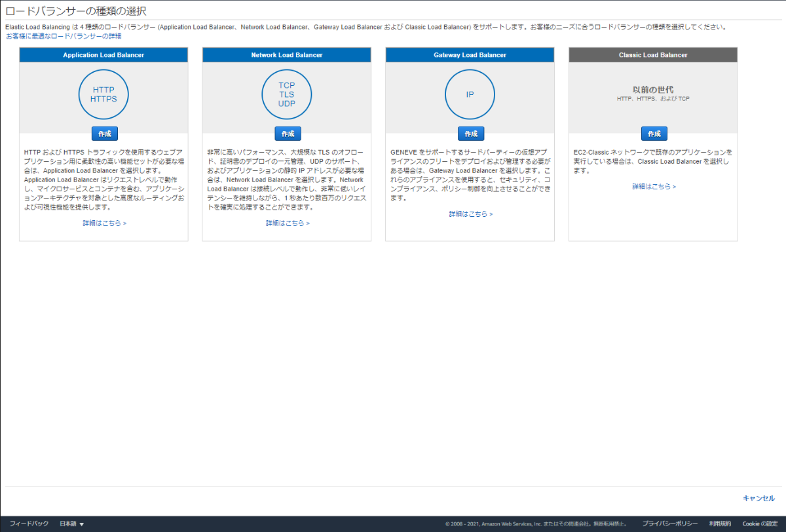Click 作成 under Classic Load Balancer

click(654, 134)
